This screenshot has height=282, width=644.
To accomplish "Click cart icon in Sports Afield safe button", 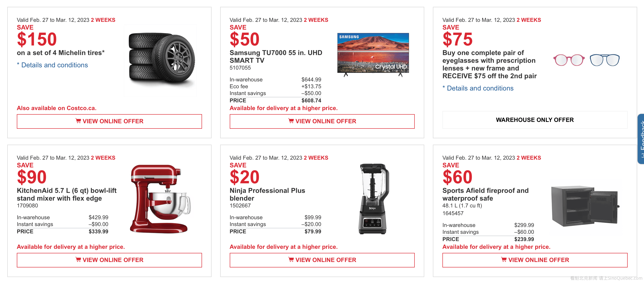I will (504, 259).
